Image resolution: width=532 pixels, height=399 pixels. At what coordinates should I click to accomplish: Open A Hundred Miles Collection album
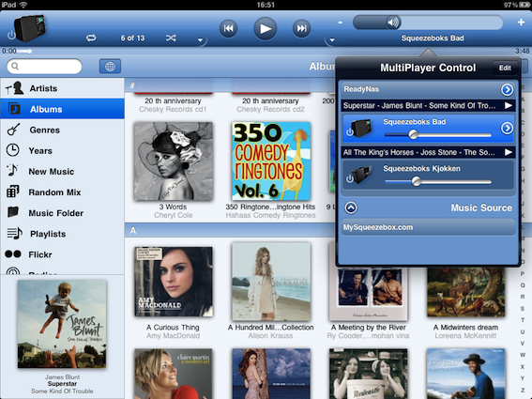[x=271, y=281]
